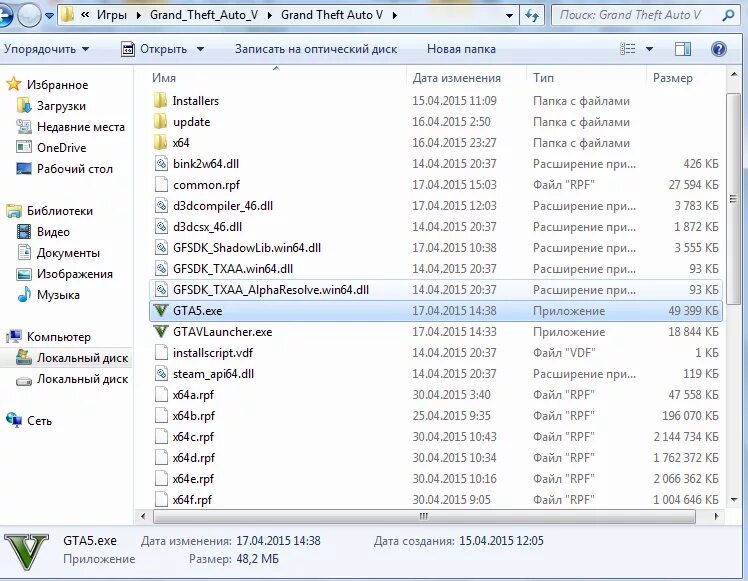Click the installscript.vdf file icon

coord(161,353)
